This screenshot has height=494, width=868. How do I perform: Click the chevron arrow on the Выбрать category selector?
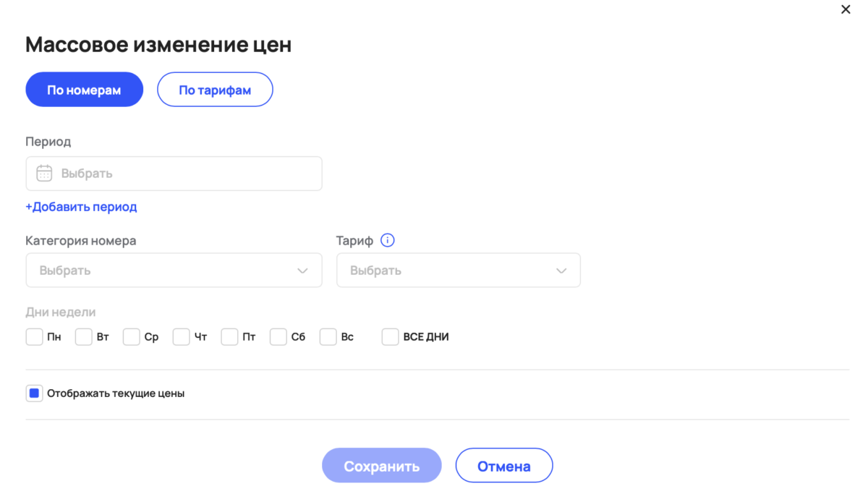pos(303,270)
